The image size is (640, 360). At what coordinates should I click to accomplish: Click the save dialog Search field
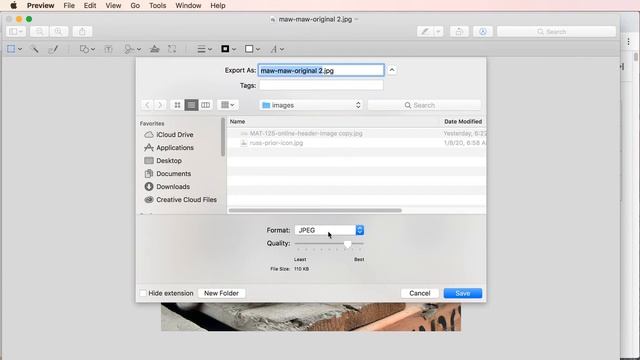pyautogui.click(x=424, y=105)
